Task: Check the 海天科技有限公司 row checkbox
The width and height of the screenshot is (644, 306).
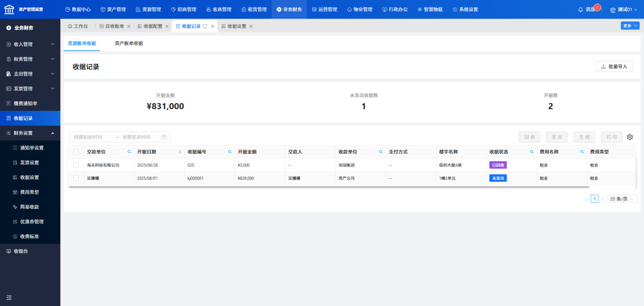Action: [x=76, y=165]
